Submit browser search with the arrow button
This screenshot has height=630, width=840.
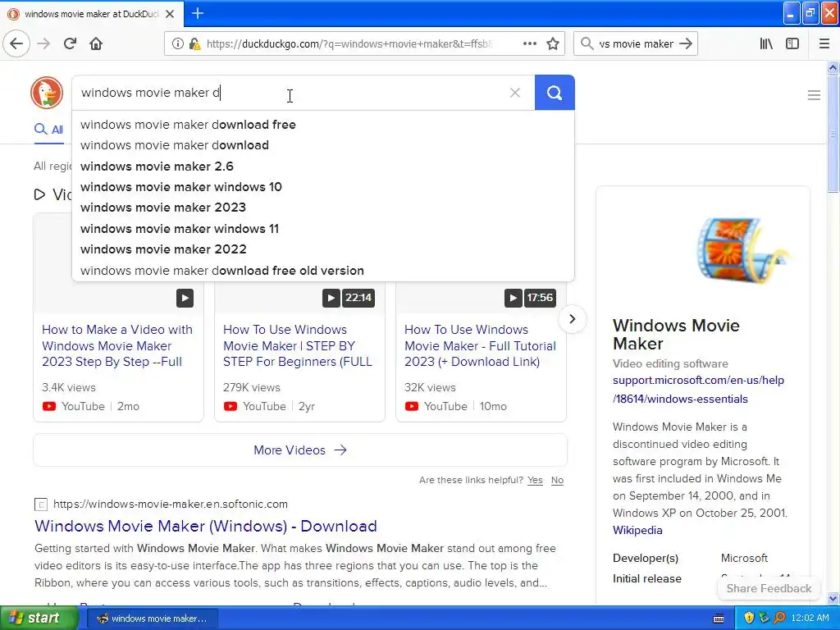(686, 43)
